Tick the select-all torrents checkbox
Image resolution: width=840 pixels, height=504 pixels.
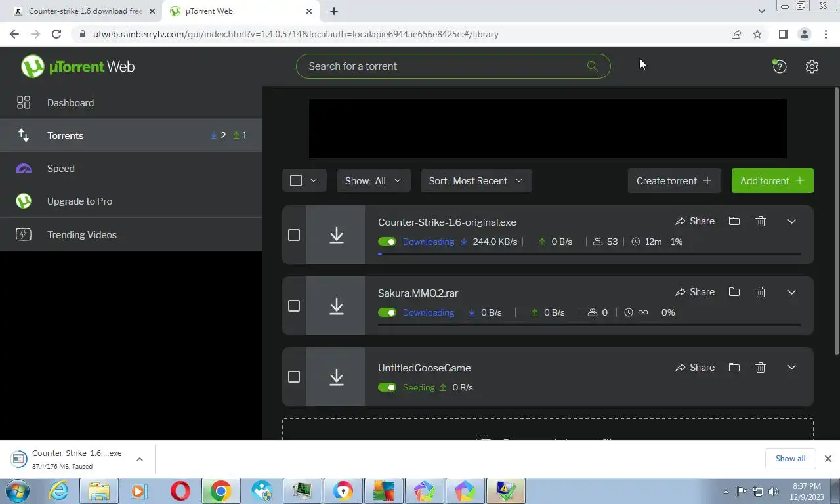[x=296, y=180]
